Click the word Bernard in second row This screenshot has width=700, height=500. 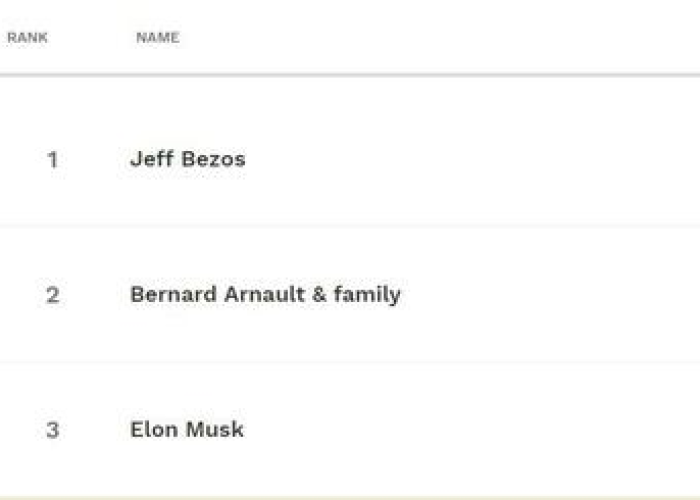(x=173, y=294)
